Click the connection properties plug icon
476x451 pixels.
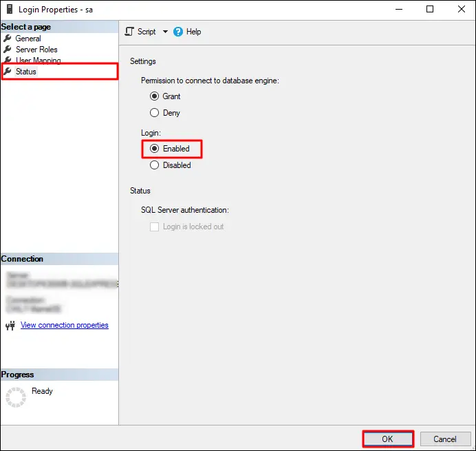point(10,326)
